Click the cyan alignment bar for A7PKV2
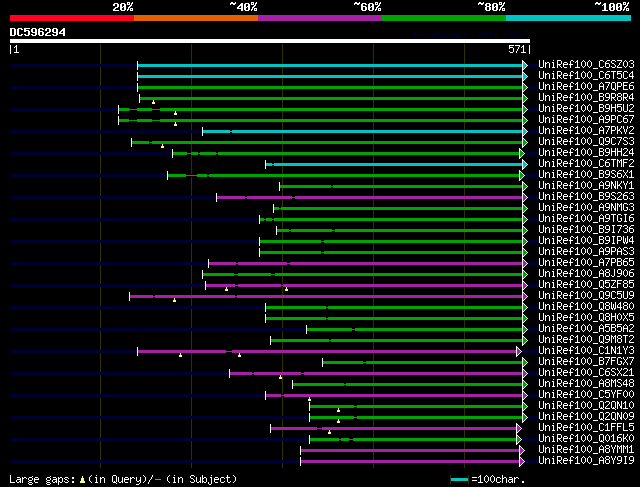The height and width of the screenshot is (487, 640). click(365, 131)
